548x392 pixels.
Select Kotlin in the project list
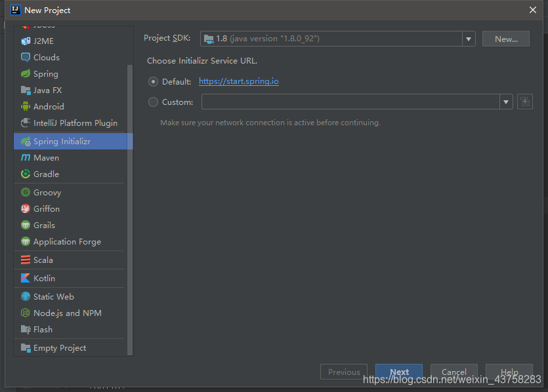(74, 278)
